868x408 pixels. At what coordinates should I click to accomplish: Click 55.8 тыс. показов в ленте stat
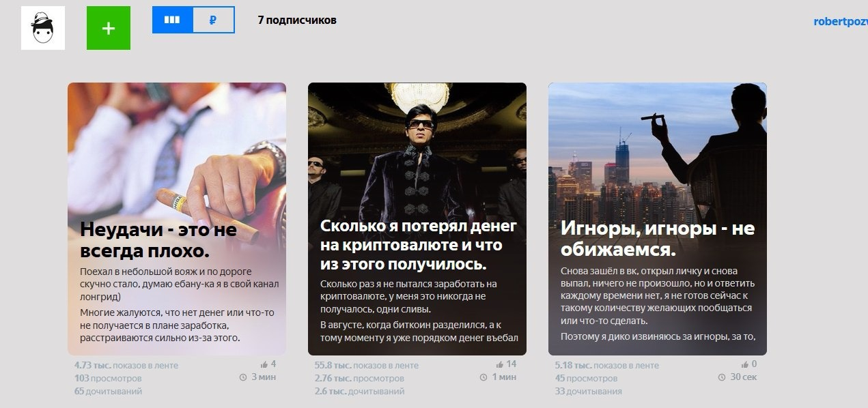[367, 365]
